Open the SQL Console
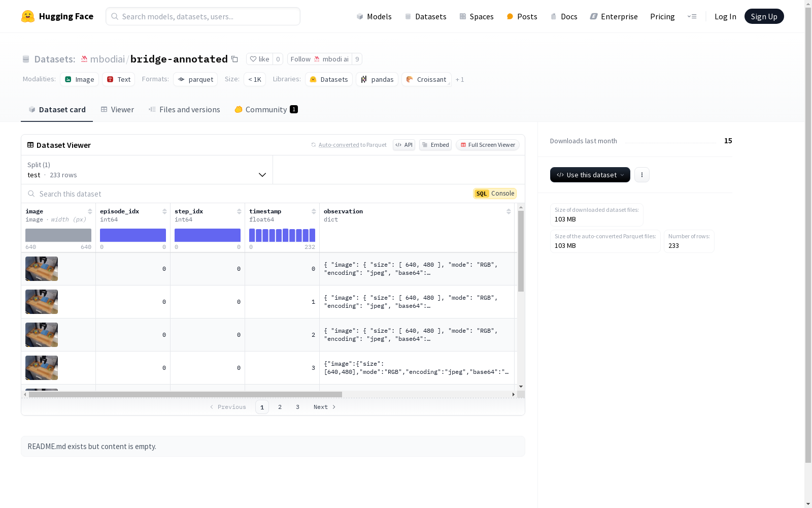The width and height of the screenshot is (812, 508). [495, 194]
